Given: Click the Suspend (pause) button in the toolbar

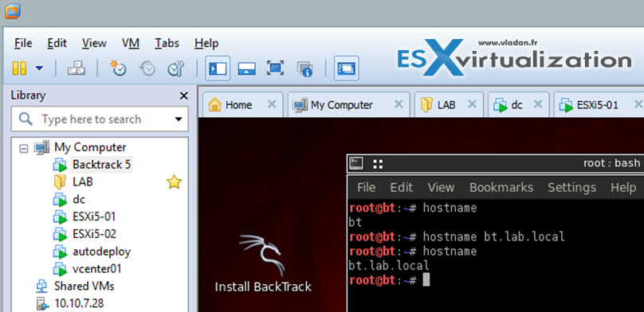Looking at the screenshot, I should tap(19, 68).
